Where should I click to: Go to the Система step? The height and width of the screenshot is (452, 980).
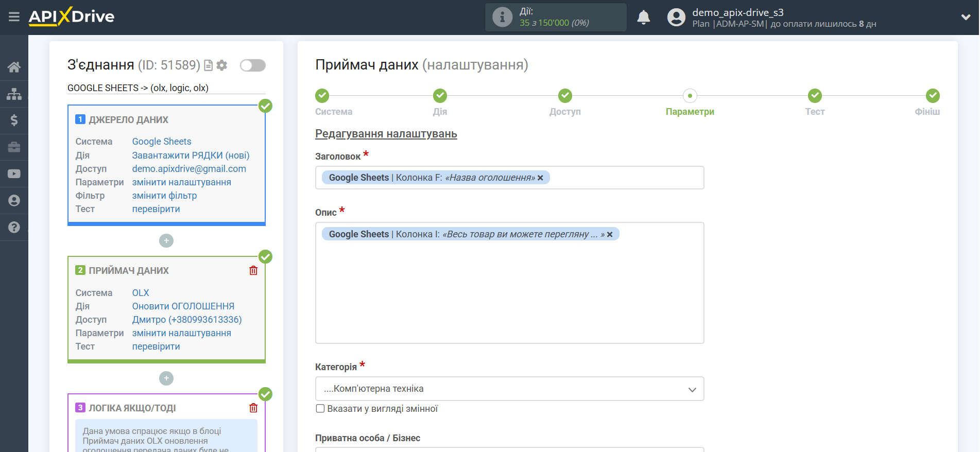coord(322,96)
